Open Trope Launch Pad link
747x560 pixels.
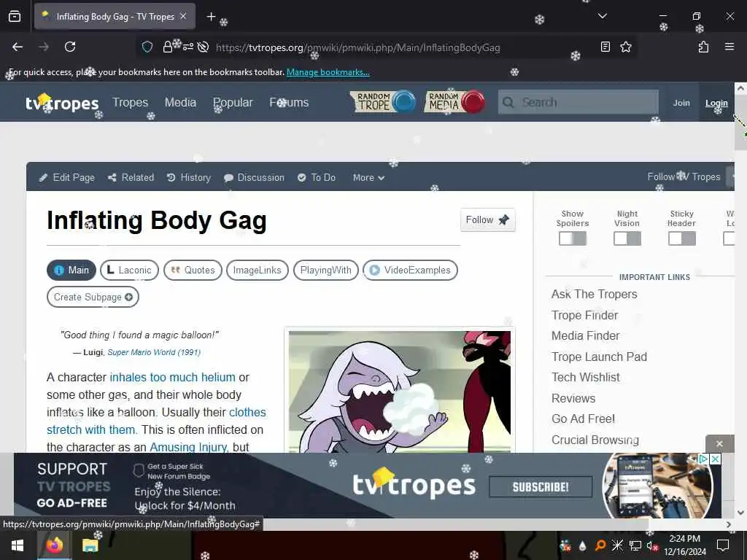599,357
